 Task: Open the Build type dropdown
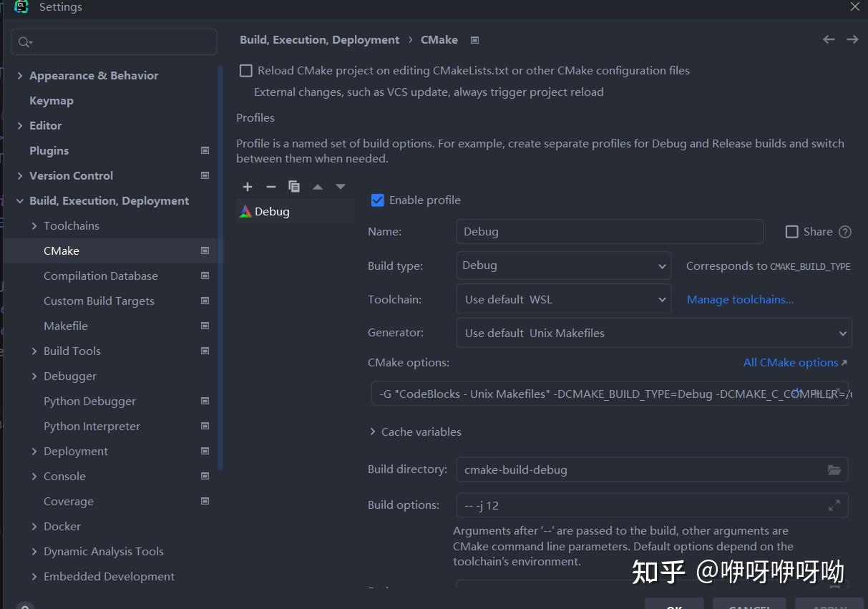(x=662, y=265)
